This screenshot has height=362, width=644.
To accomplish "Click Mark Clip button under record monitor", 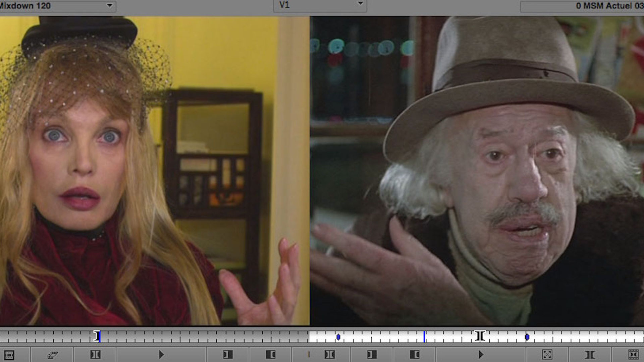I will coord(329,354).
